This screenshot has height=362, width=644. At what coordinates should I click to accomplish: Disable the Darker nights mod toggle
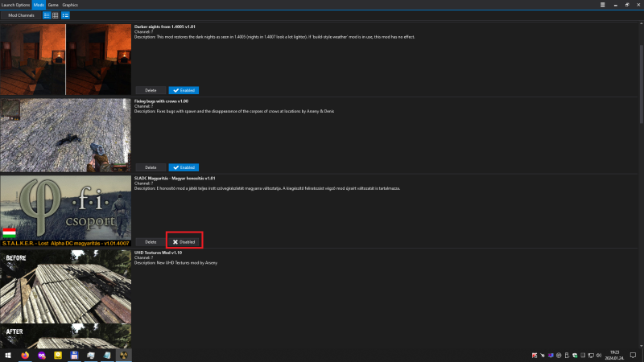tap(184, 90)
